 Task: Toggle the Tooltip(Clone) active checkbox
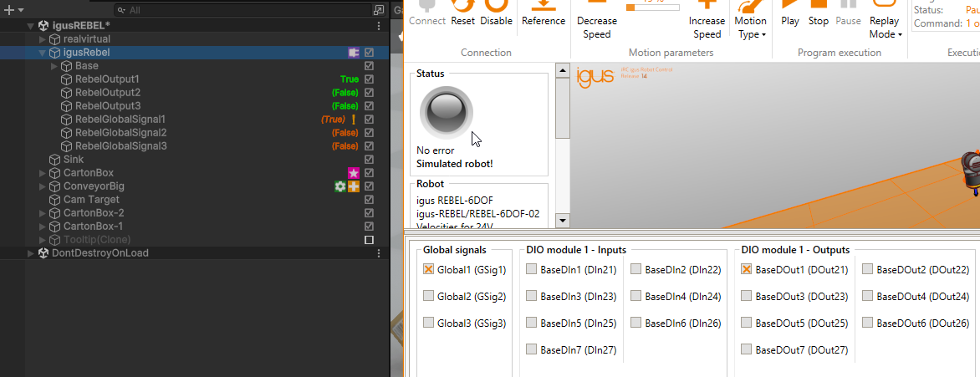(369, 240)
